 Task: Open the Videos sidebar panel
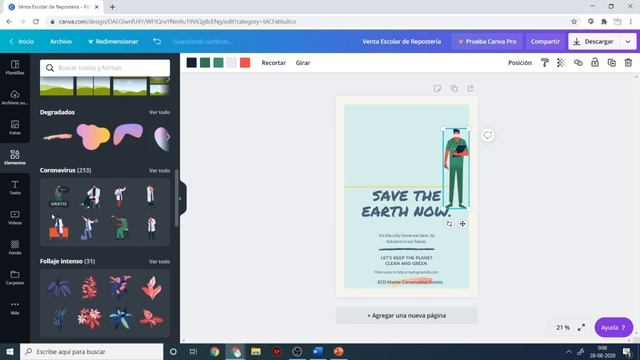click(15, 218)
